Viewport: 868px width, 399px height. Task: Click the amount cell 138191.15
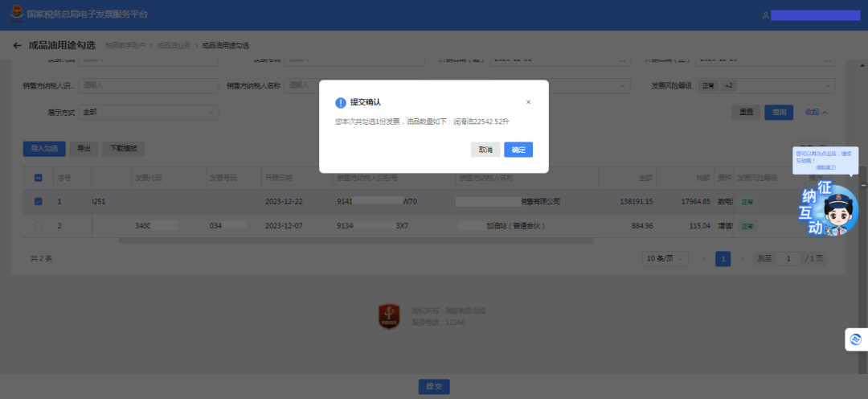click(637, 202)
